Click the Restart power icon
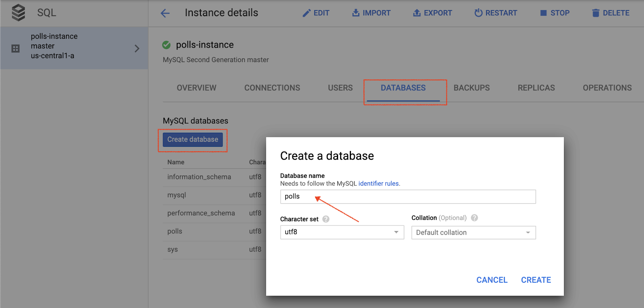Viewport: 644px width, 308px height. pos(478,13)
